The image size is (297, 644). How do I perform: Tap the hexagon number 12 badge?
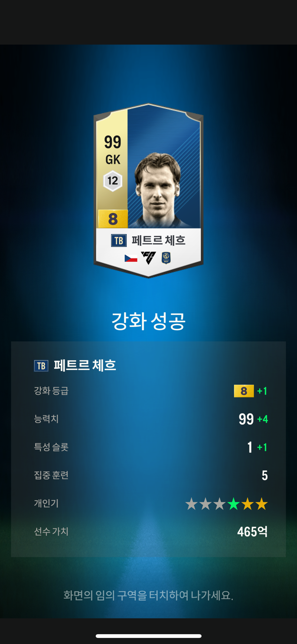pyautogui.click(x=112, y=181)
